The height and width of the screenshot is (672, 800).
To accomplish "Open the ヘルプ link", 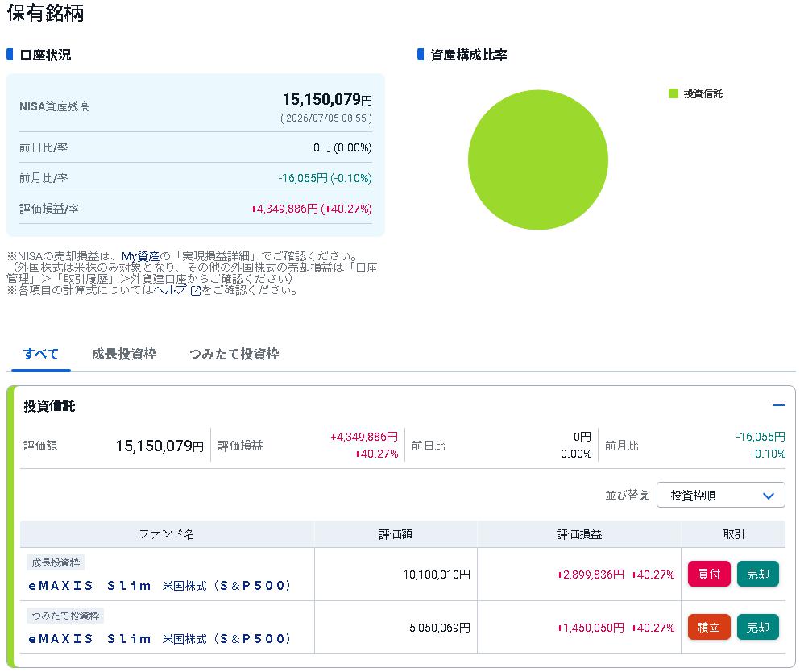I will [x=170, y=290].
